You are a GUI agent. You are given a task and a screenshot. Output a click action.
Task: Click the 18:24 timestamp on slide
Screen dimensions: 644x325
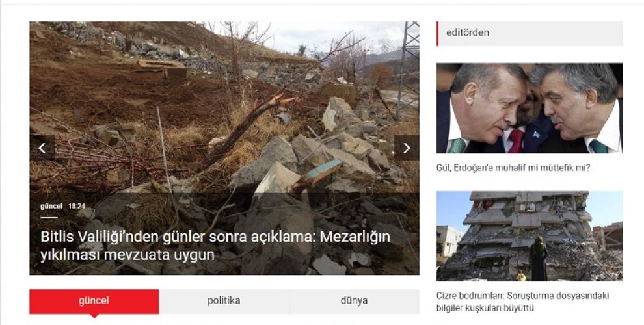(x=76, y=207)
